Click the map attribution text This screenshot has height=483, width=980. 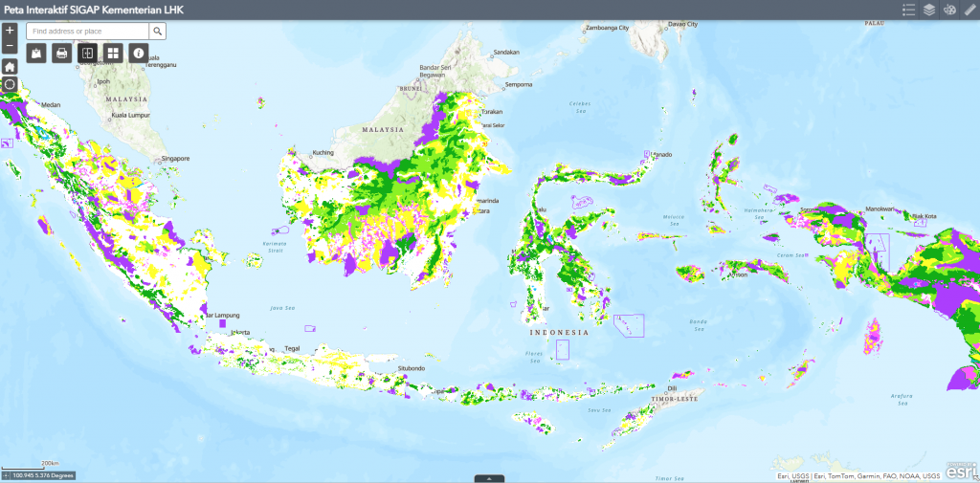tap(857, 476)
